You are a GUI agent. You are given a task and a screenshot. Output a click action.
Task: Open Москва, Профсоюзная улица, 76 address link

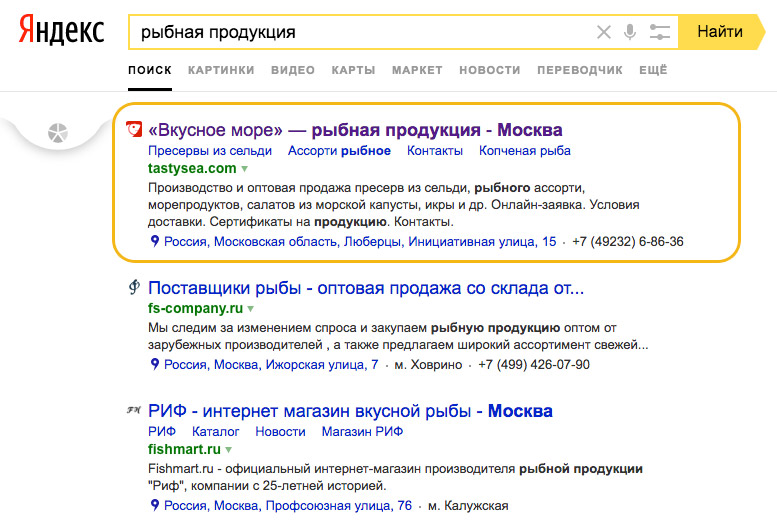[x=288, y=506]
